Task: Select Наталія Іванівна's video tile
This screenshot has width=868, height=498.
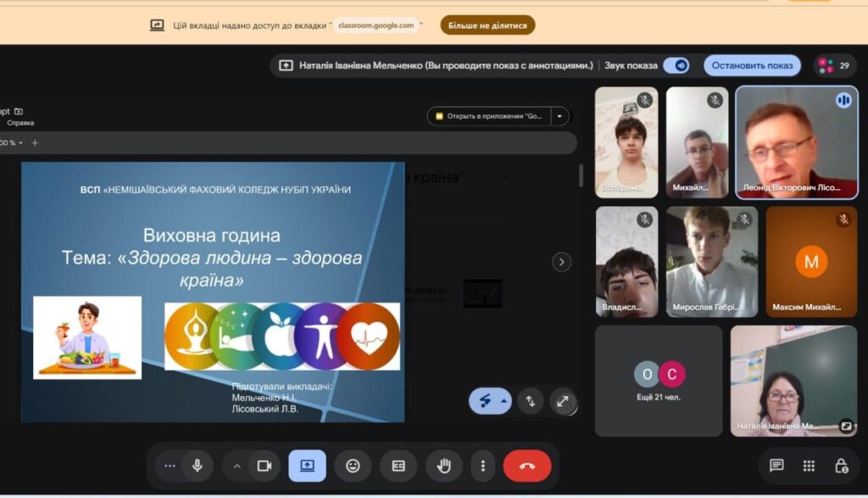Action: point(793,381)
